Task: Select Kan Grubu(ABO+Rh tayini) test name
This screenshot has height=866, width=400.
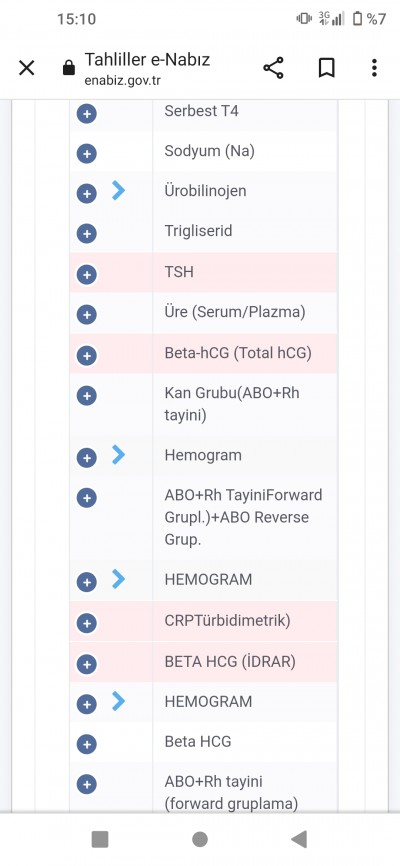Action: [x=232, y=404]
